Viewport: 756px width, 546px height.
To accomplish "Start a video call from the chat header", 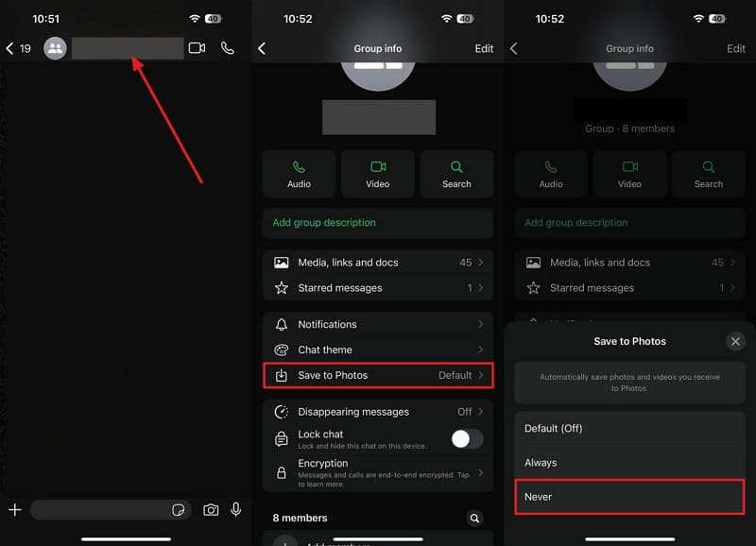I will (197, 48).
